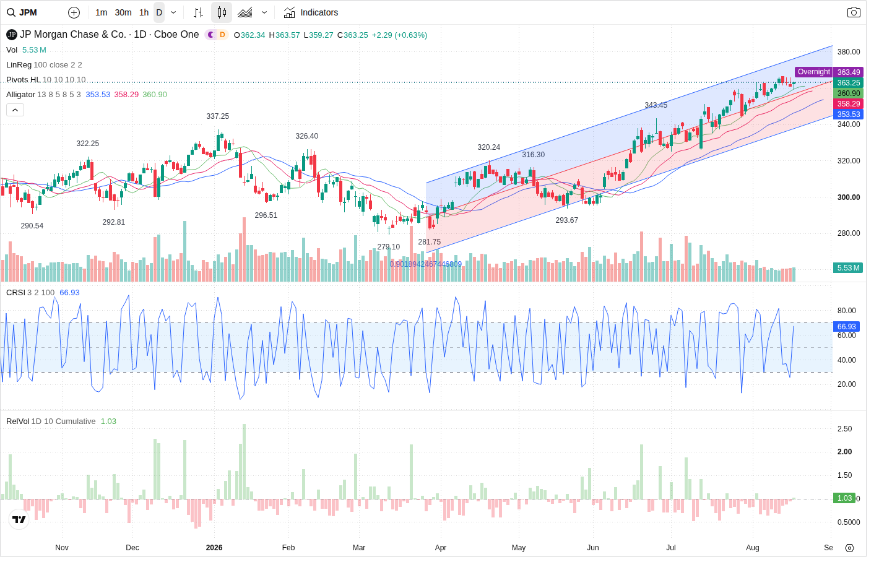Click the 380.00 price scale label
Screen dimensions: 879x588
tap(849, 52)
